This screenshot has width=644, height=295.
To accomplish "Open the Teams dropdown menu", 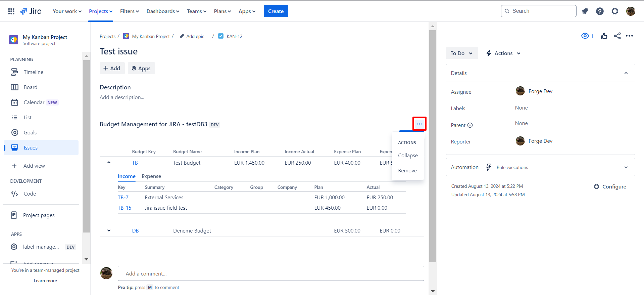I will [x=197, y=11].
